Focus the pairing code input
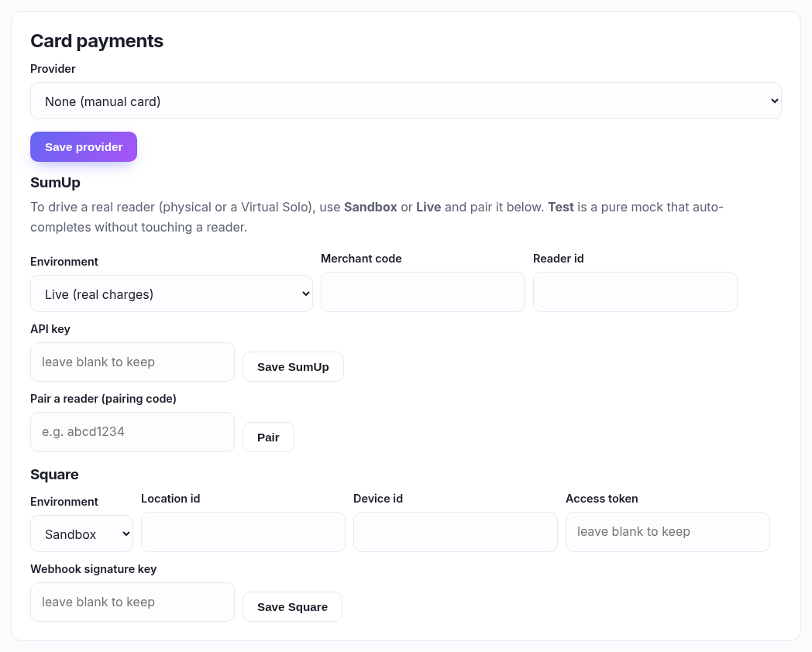Screen dimensions: 812x652 point(132,432)
